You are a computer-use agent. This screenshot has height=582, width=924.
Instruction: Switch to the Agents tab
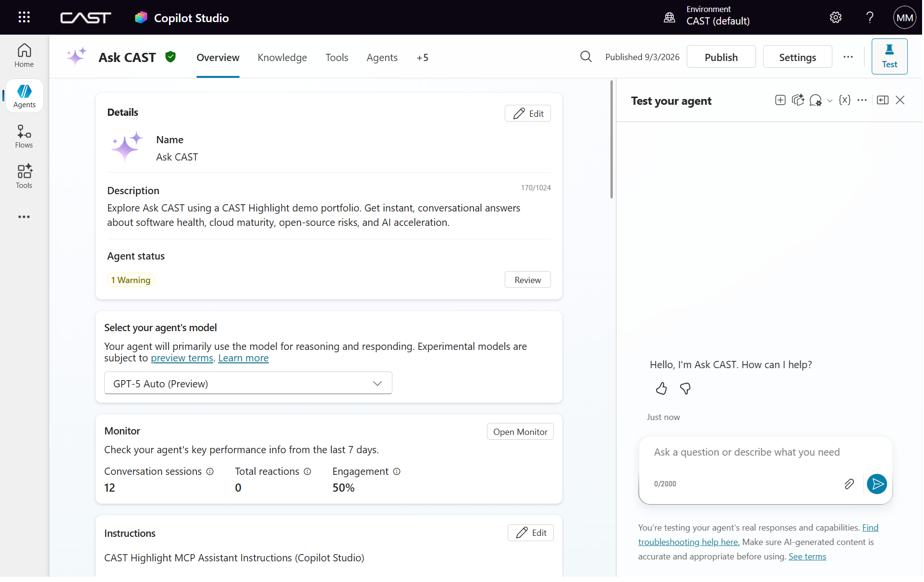coord(382,58)
